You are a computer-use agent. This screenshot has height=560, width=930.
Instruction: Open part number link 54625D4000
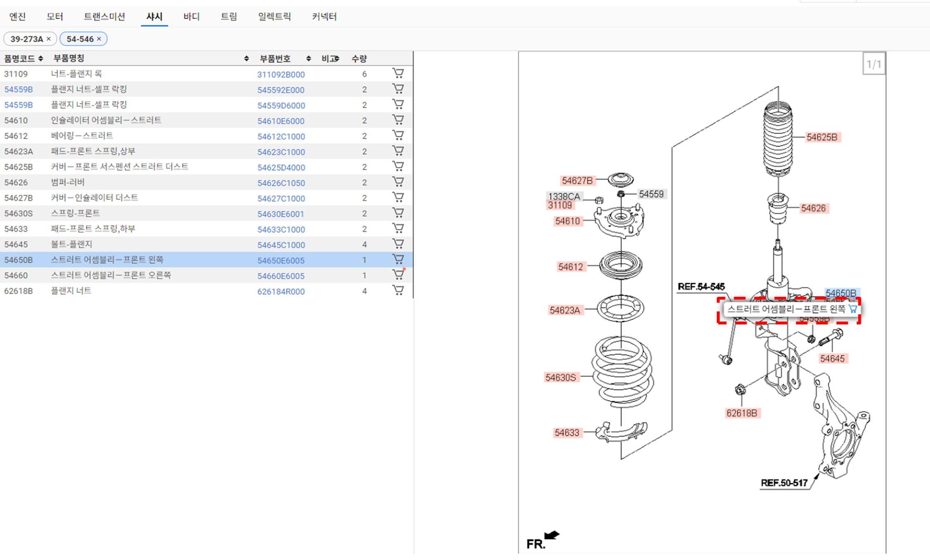tap(281, 167)
